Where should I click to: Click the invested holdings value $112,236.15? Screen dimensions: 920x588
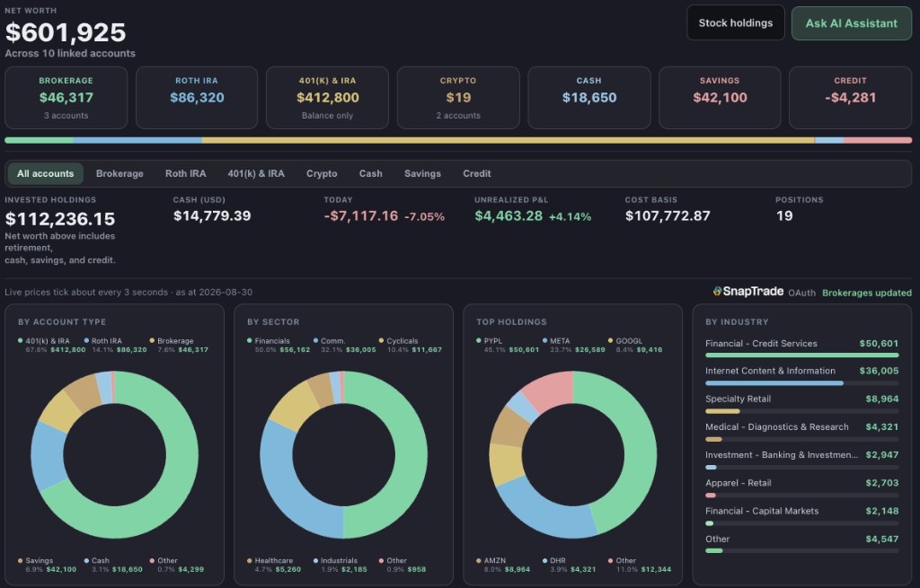[x=60, y=219]
